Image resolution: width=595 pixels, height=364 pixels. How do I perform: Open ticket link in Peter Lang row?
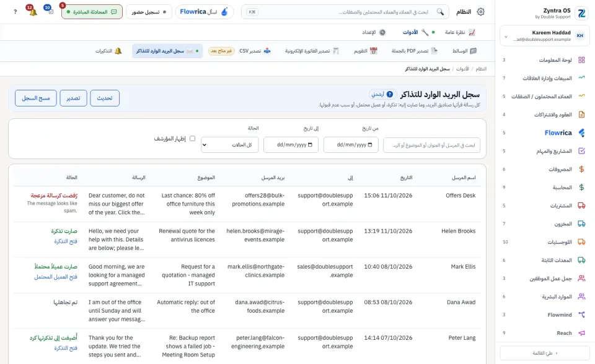65,348
